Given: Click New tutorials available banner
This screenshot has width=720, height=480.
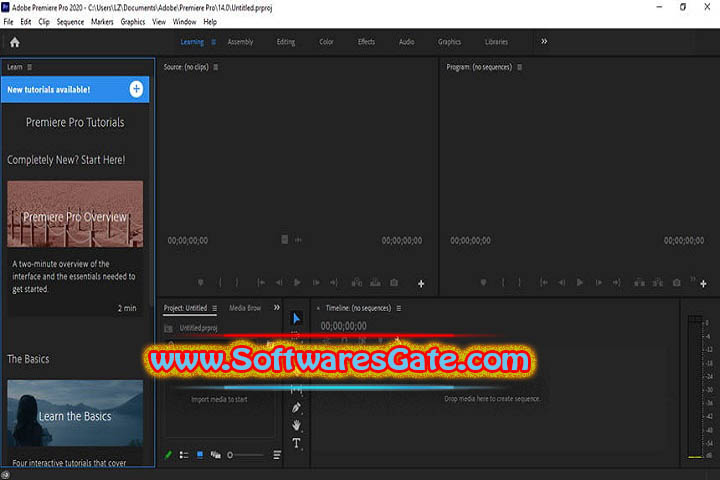Looking at the screenshot, I should click(75, 90).
